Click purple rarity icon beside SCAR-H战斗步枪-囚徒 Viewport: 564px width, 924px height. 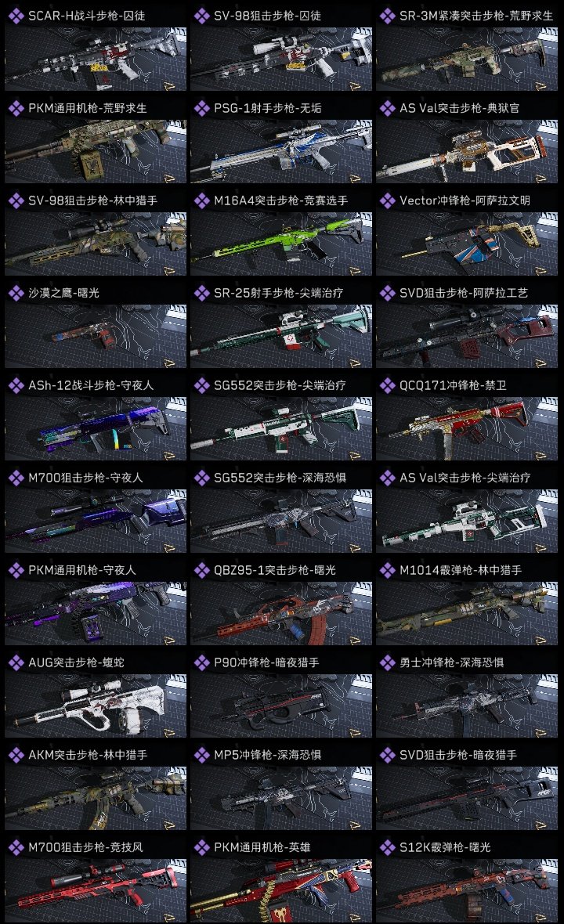(16, 16)
